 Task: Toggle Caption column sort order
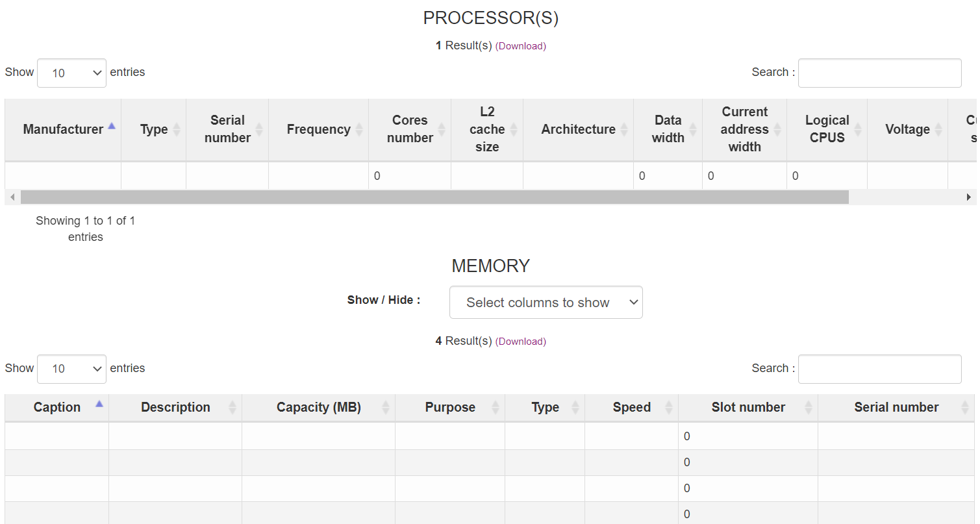tap(57, 407)
